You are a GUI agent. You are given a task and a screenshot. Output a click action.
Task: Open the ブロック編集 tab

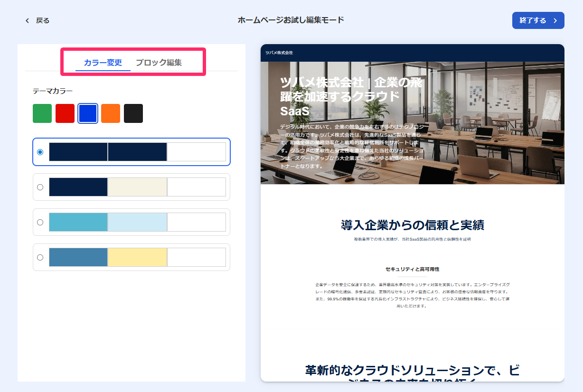[x=159, y=63]
